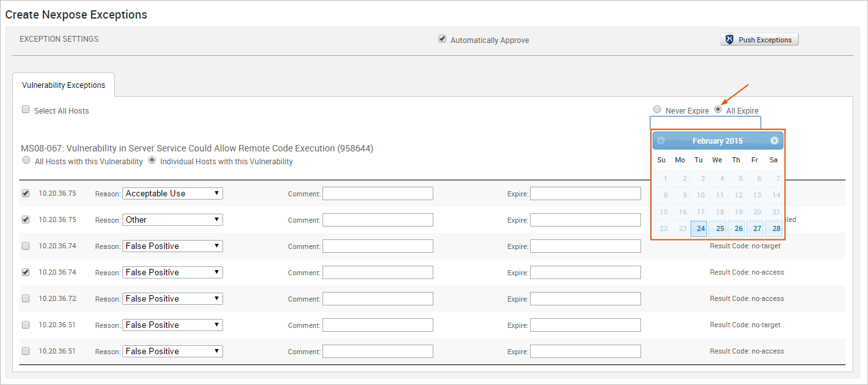Select the Never Expire radio option

(656, 110)
